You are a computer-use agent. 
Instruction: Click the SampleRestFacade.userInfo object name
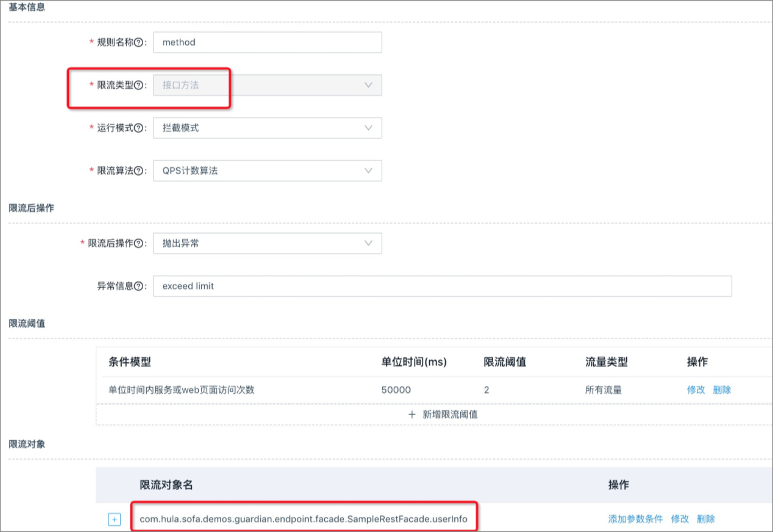pyautogui.click(x=303, y=519)
